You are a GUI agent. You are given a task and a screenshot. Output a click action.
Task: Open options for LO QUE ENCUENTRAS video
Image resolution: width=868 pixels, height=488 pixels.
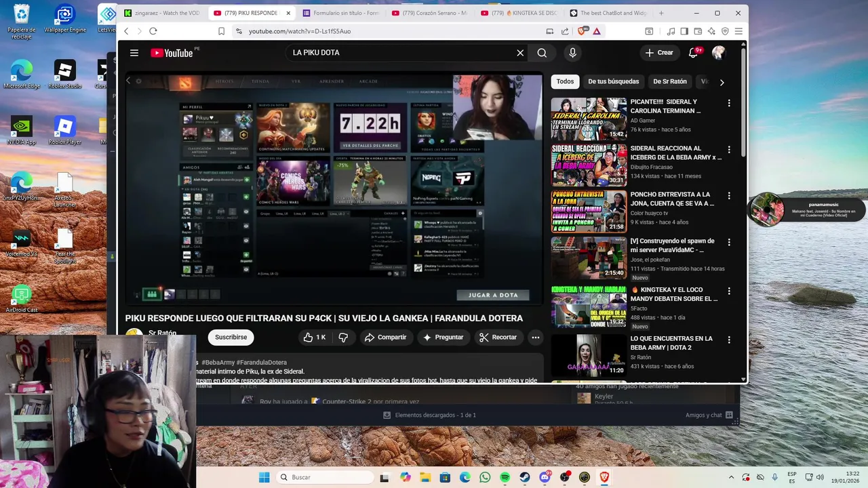point(729,340)
